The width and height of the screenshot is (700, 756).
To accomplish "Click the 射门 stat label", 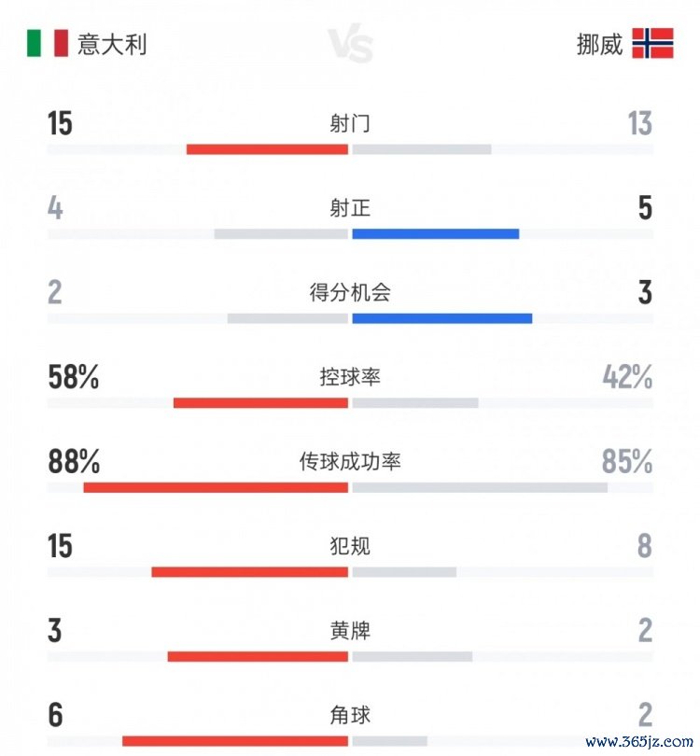I will pos(350,123).
